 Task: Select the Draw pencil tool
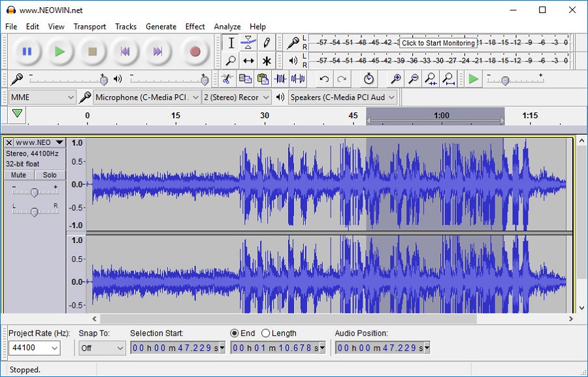pyautogui.click(x=267, y=43)
